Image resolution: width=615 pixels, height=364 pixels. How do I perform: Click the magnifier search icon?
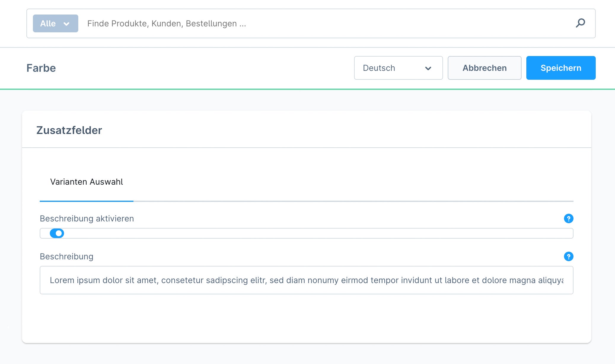[580, 23]
